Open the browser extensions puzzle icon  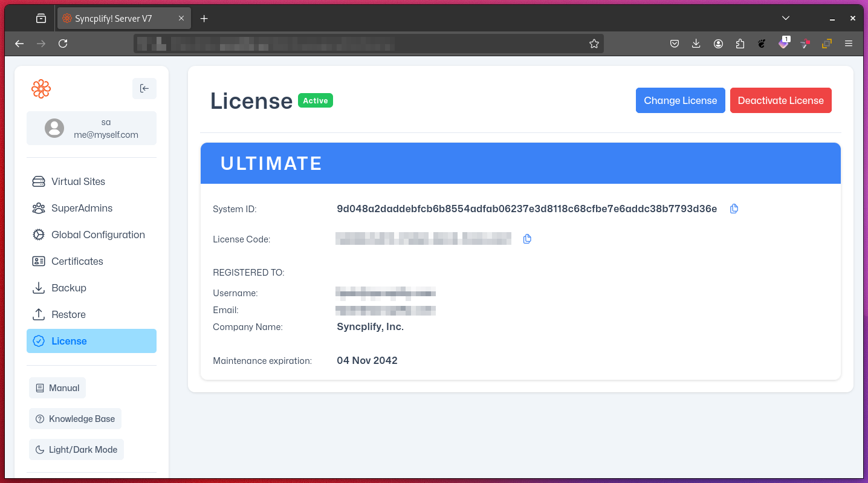point(740,44)
